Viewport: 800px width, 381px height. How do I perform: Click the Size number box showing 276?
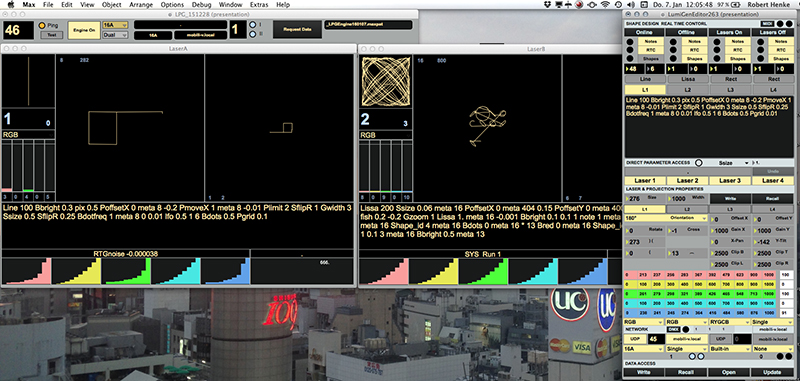(x=645, y=198)
